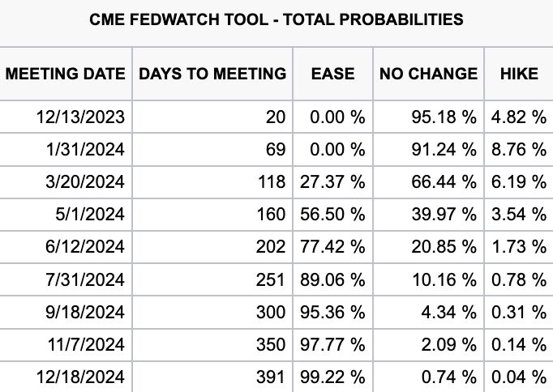
Task: Click the 99.22 % ease probability cell
Action: pos(332,377)
